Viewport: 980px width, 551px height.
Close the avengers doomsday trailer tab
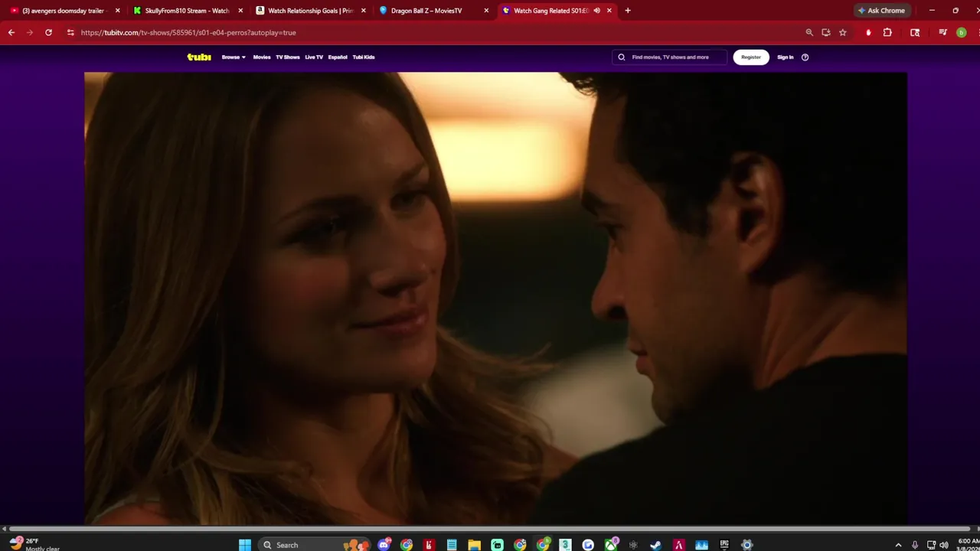[117, 11]
